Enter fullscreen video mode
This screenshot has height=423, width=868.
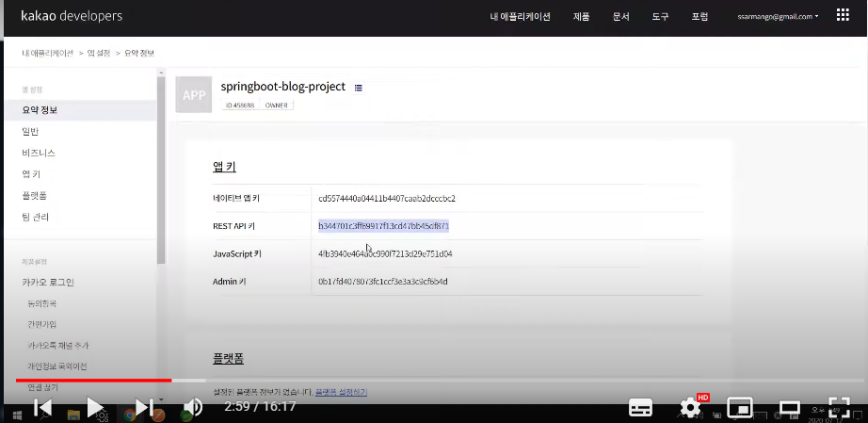pos(839,408)
